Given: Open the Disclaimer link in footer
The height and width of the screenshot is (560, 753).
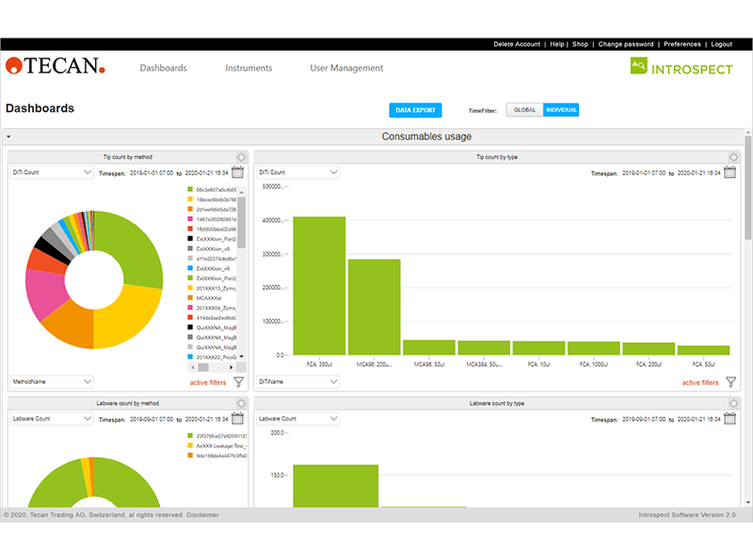Looking at the screenshot, I should [x=202, y=515].
